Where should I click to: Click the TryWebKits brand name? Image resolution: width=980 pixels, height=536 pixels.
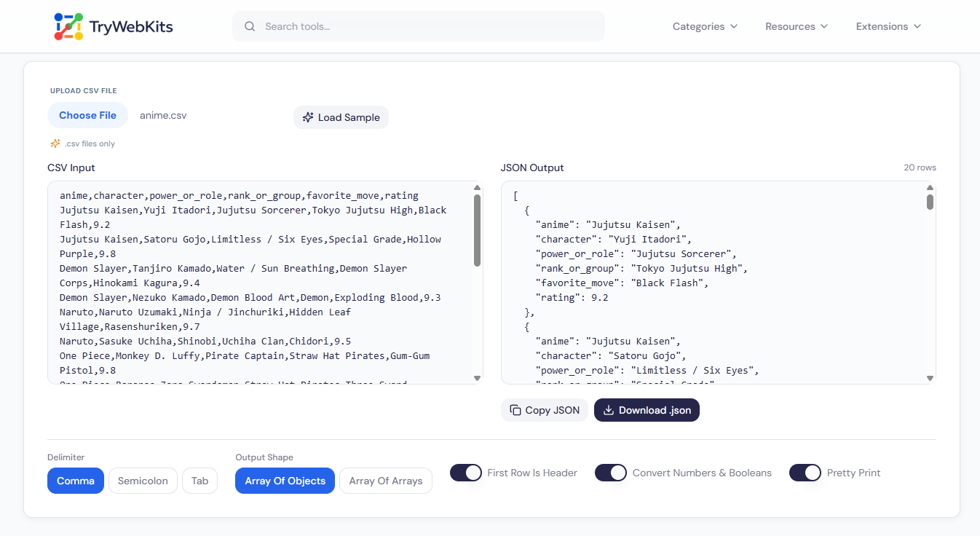(x=131, y=27)
